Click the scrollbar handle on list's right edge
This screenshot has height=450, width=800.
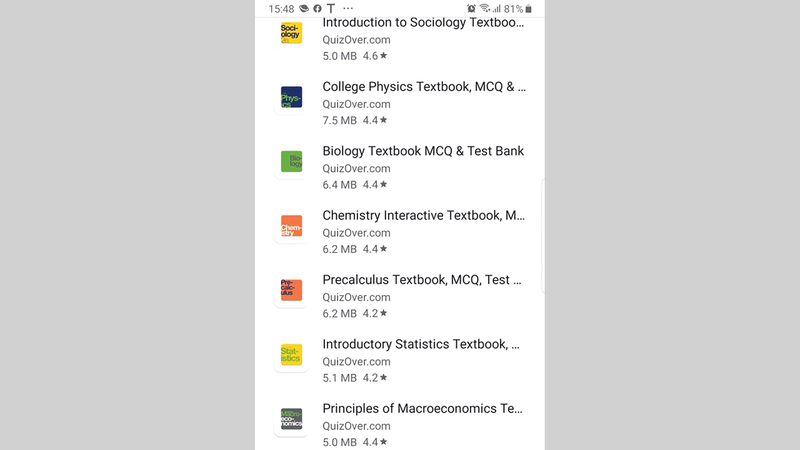[x=542, y=235]
